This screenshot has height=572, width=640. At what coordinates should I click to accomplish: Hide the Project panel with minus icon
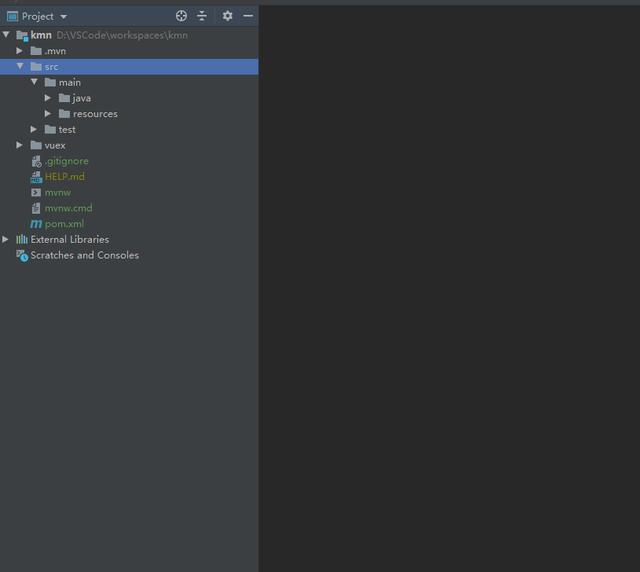[248, 16]
